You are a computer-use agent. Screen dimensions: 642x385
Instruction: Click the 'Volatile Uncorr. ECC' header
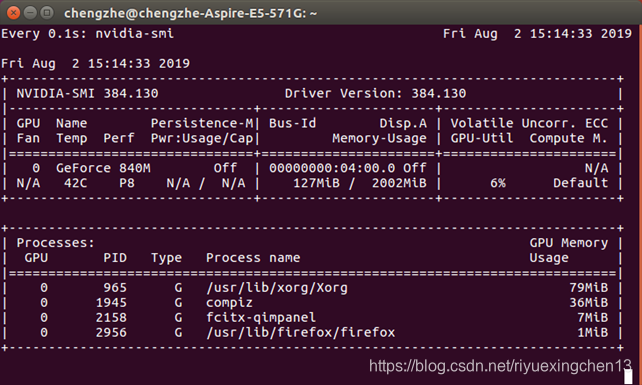(x=529, y=123)
